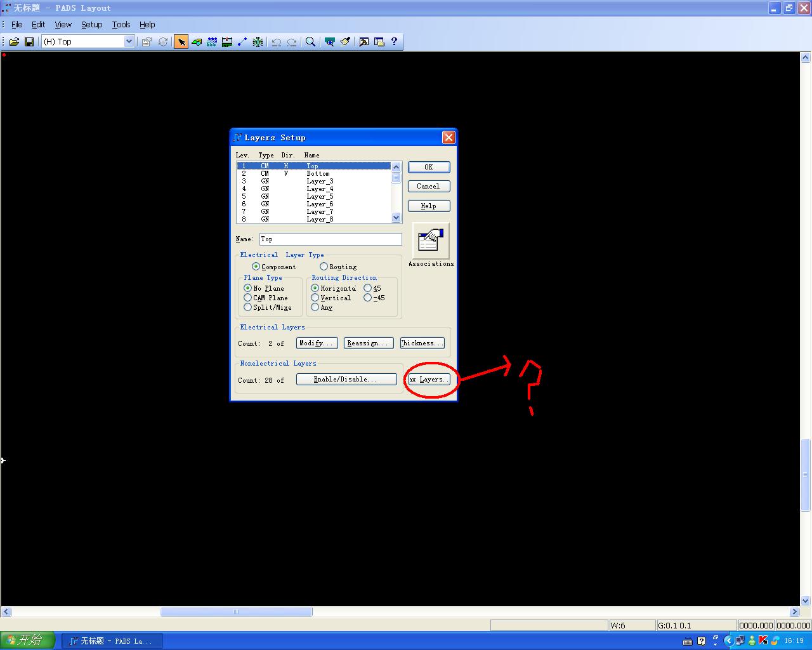Click the green starburst fanout icon
The image size is (812, 650).
[x=258, y=42]
